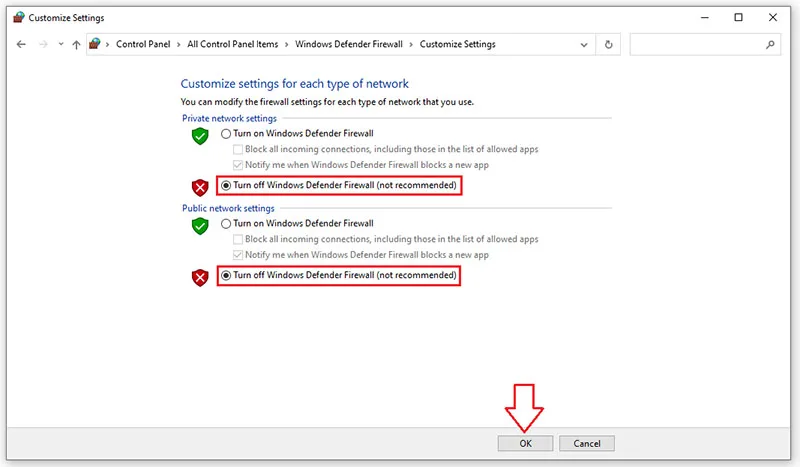This screenshot has height=467, width=800.
Task: Check Block all incoming connections under Public
Action: [238, 239]
